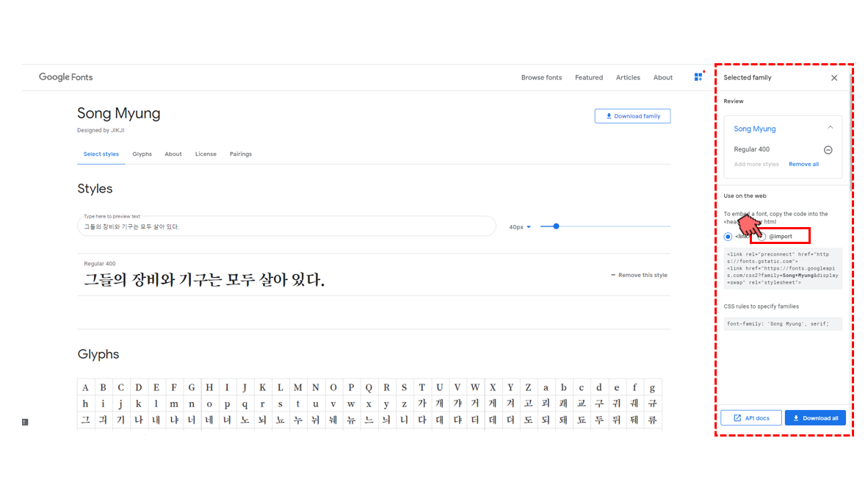Click the glyph A in the glyph grid

85,387
